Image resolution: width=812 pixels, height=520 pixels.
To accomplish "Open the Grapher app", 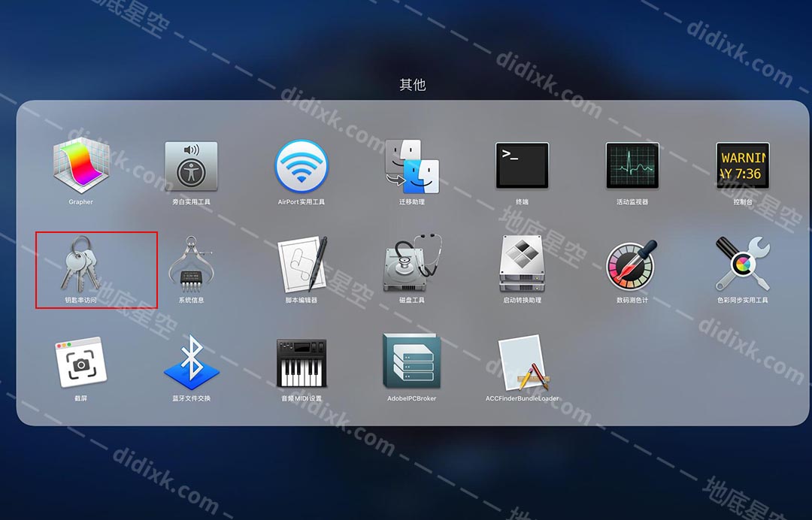I will point(80,167).
